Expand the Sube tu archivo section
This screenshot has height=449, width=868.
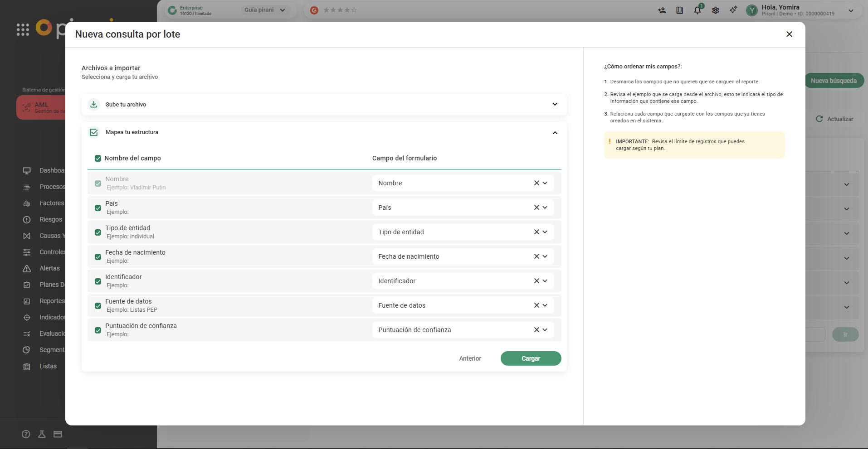[x=555, y=105]
